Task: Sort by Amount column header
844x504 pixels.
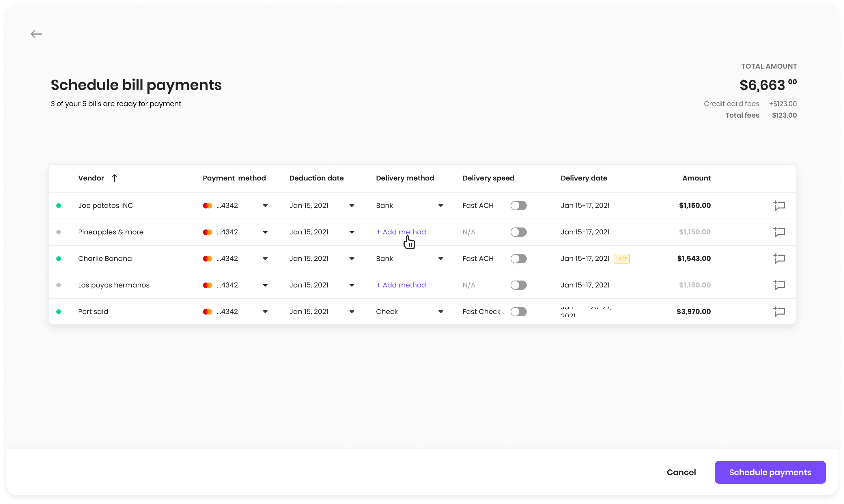Action: tap(696, 178)
